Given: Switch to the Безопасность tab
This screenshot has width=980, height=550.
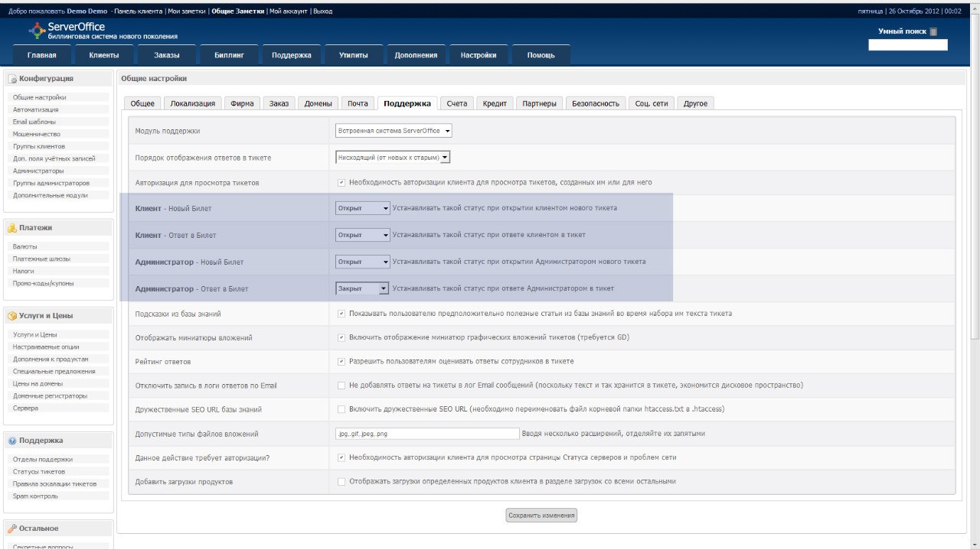Looking at the screenshot, I should [595, 103].
